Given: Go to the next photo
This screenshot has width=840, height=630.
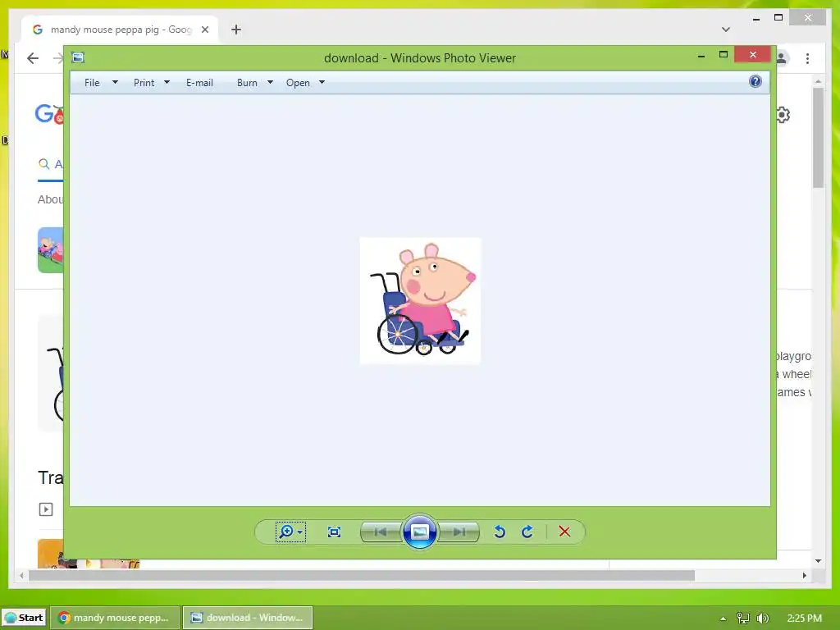Looking at the screenshot, I should click(x=459, y=532).
